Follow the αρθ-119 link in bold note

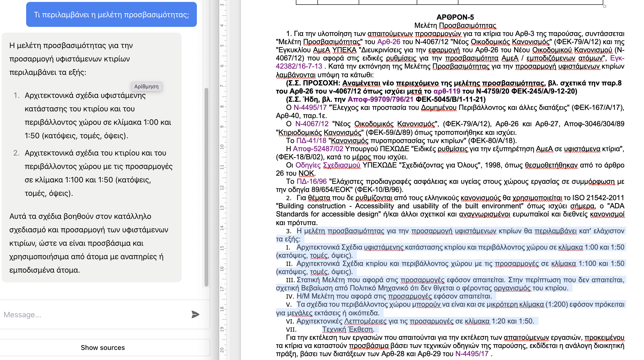pos(446,91)
